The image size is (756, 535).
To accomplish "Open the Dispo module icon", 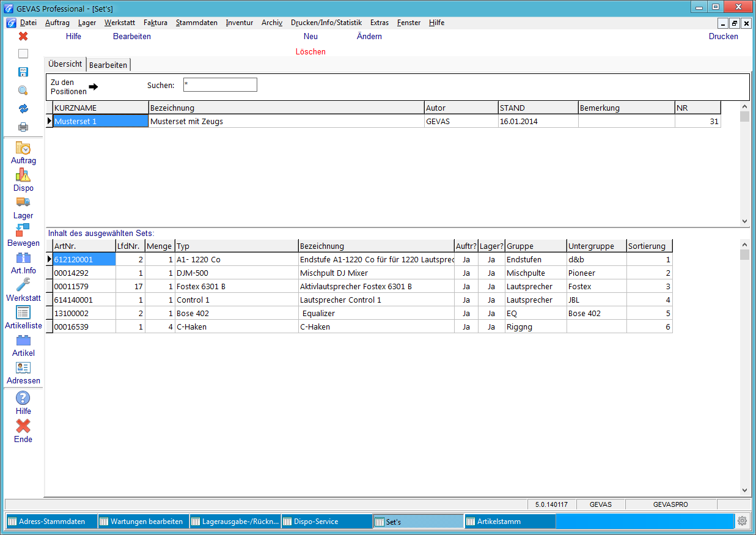I will click(x=23, y=175).
